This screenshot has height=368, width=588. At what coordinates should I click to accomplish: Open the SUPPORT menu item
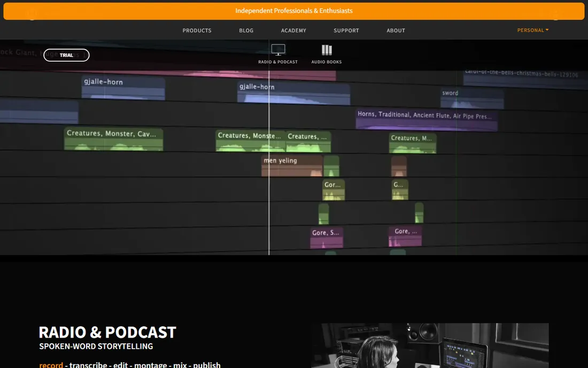(346, 30)
